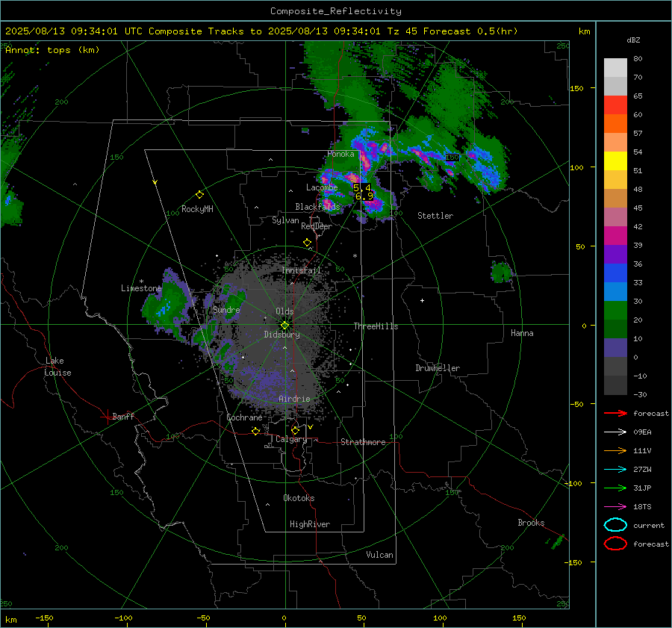The image size is (672, 628).
Task: Click the Lake Louise label
Action: (57, 367)
